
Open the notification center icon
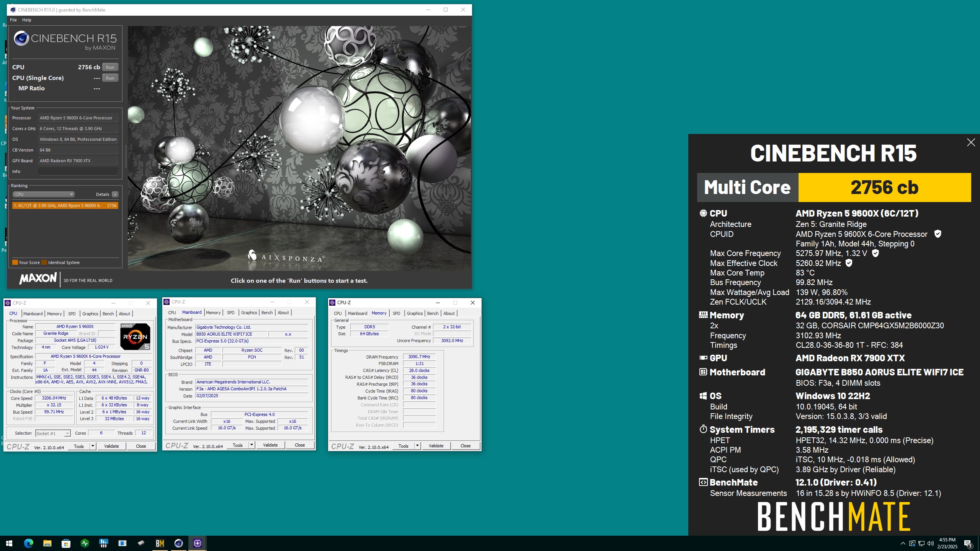click(x=968, y=543)
